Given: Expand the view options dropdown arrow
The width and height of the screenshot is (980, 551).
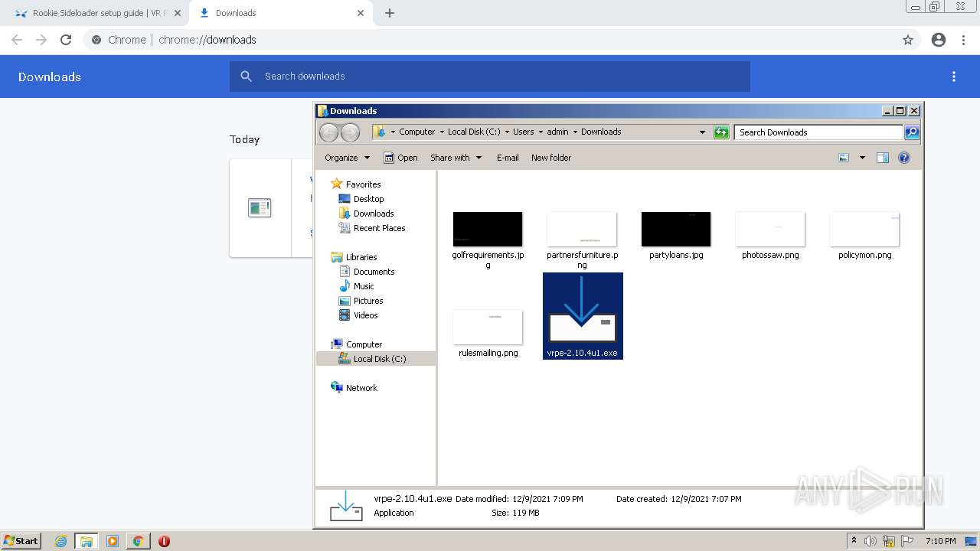Looking at the screenshot, I should coord(862,158).
